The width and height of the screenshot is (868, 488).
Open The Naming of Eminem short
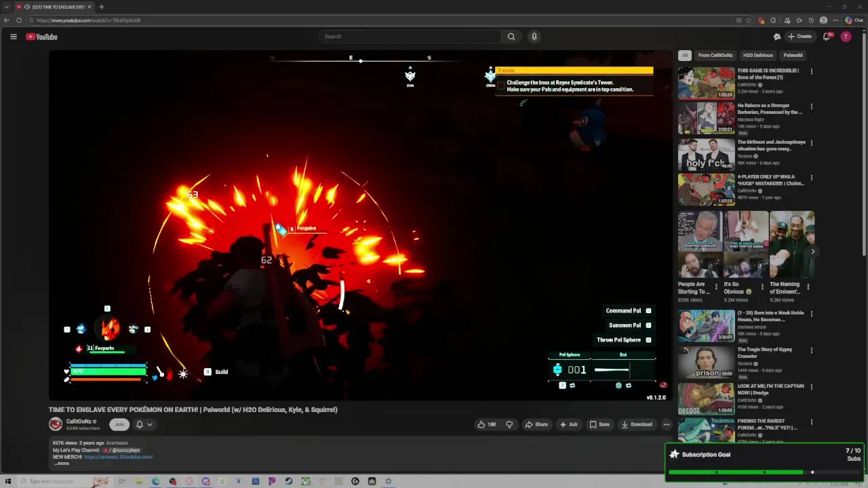coord(792,245)
